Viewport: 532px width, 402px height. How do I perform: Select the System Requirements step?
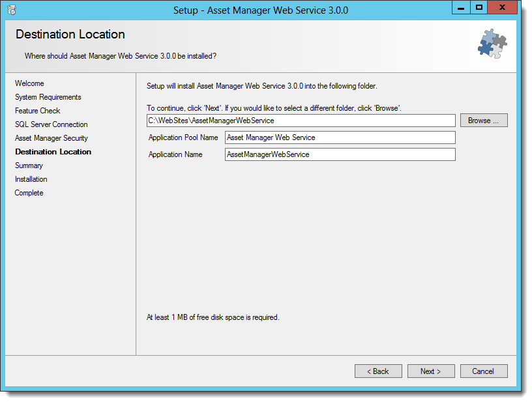point(48,97)
